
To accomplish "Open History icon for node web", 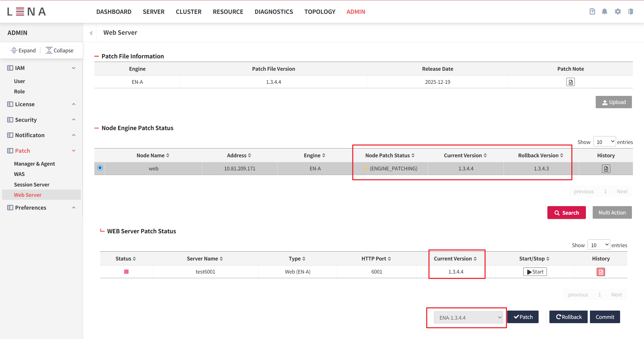I will click(x=606, y=169).
